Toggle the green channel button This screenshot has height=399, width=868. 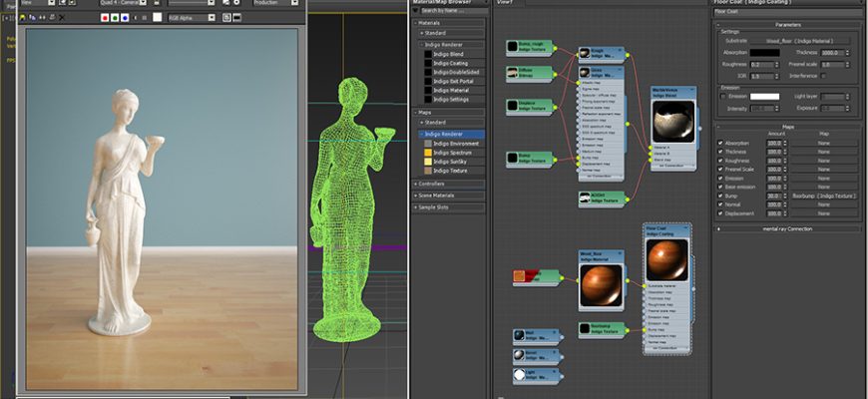pyautogui.click(x=115, y=17)
